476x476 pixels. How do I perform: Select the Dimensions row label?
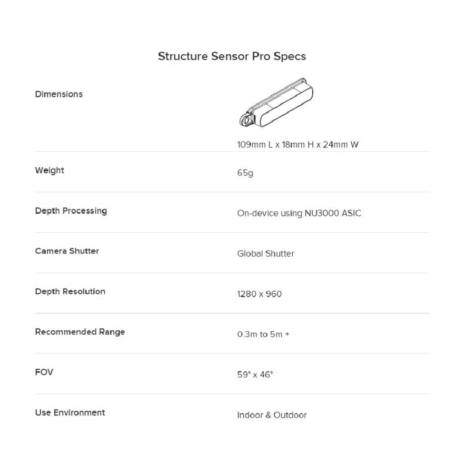pos(59,94)
